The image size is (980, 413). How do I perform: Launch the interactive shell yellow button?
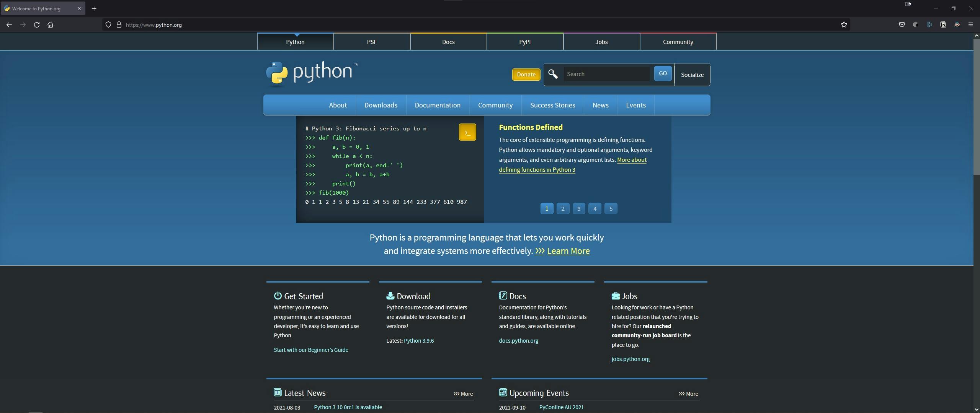(x=467, y=132)
